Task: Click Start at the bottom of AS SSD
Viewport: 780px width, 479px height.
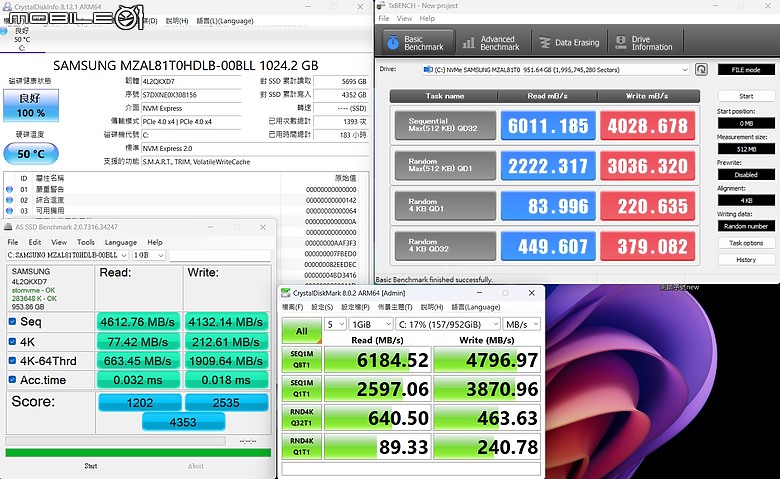Action: pos(91,466)
